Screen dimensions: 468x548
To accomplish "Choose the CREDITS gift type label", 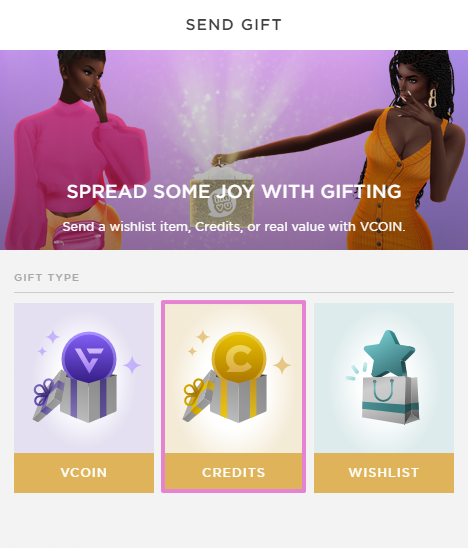I will pos(233,473).
